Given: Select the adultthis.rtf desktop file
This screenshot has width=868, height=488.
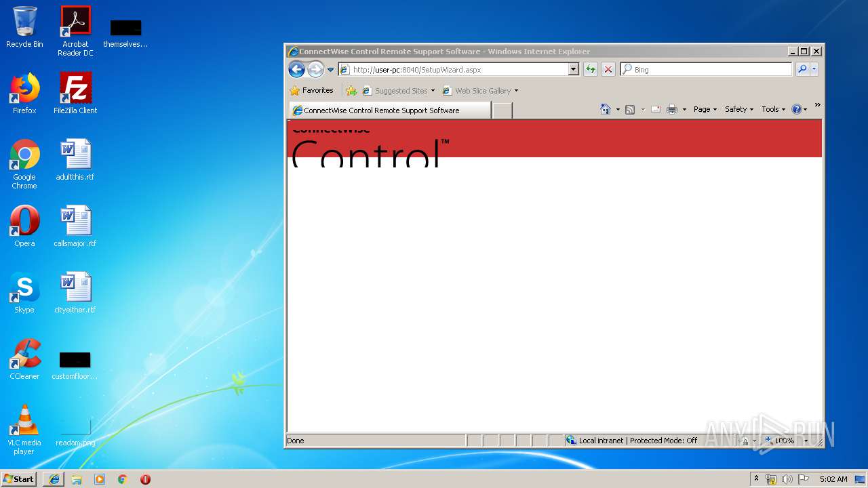Looking at the screenshot, I should tap(75, 160).
